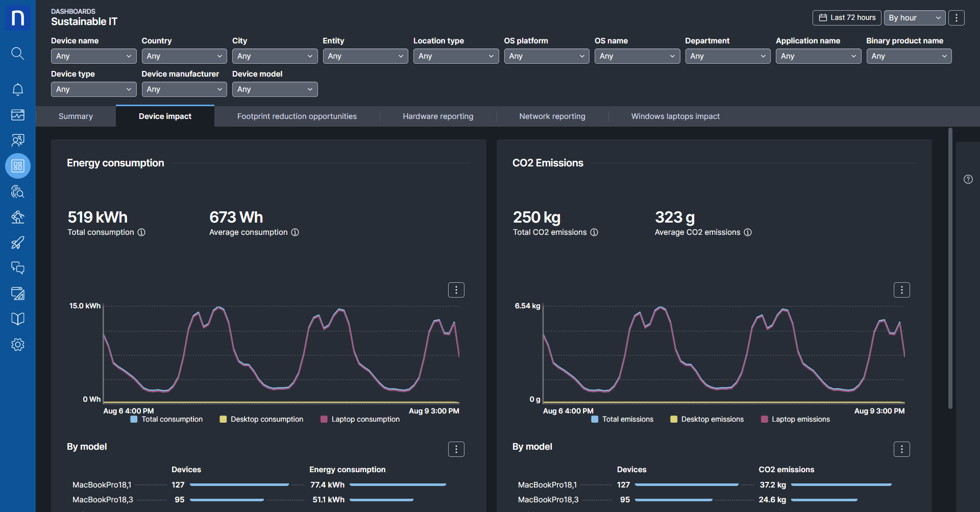Open the alerts bell icon

[x=17, y=89]
